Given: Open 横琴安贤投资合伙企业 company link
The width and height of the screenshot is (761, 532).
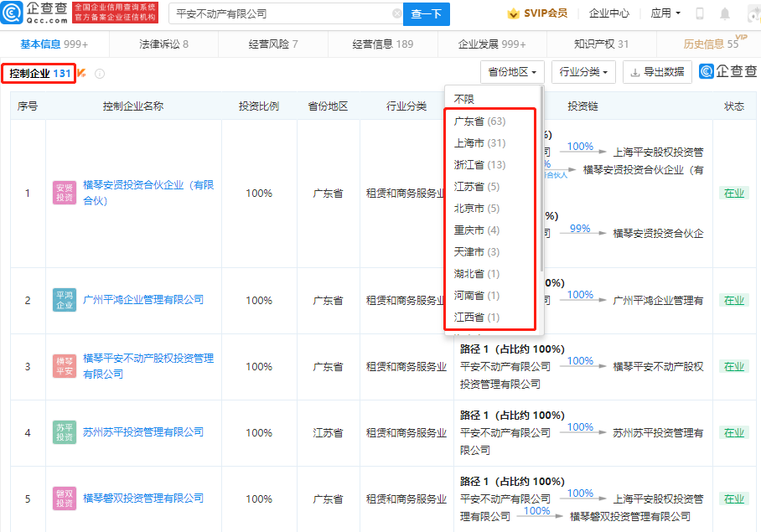Looking at the screenshot, I should point(148,193).
